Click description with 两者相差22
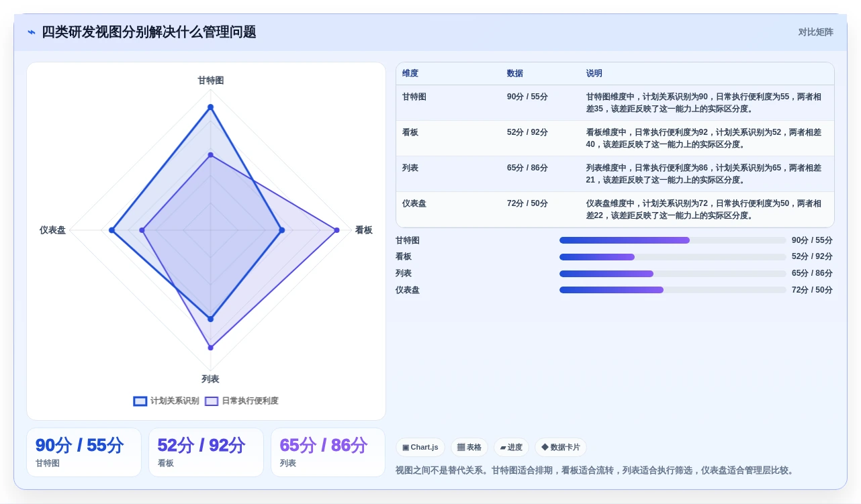Screen dimensions: 861x504 point(705,209)
